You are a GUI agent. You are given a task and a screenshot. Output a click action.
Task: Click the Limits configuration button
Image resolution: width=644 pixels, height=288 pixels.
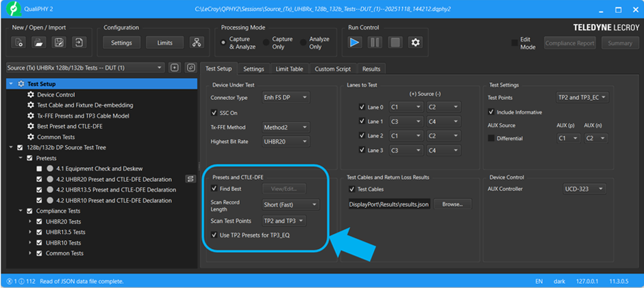coord(164,42)
